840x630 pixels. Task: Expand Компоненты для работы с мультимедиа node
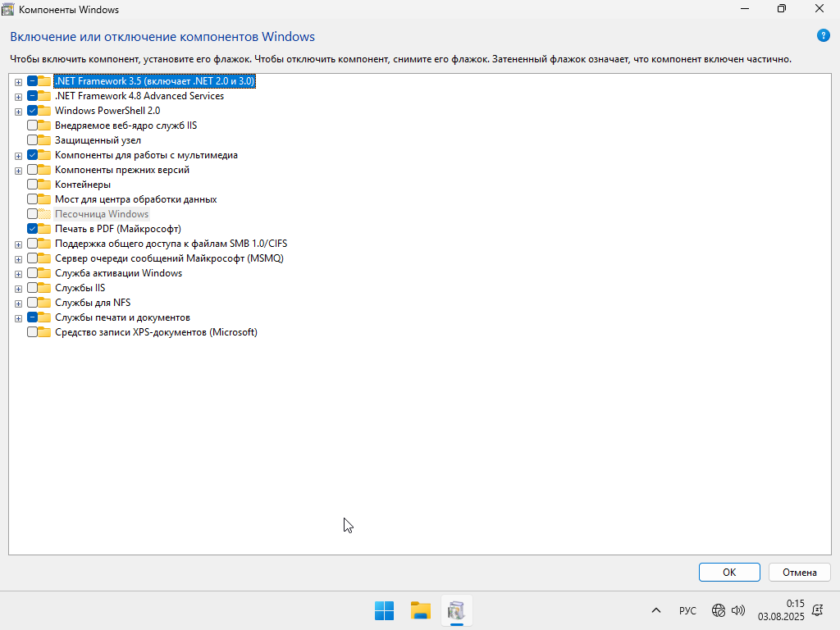pos(18,156)
